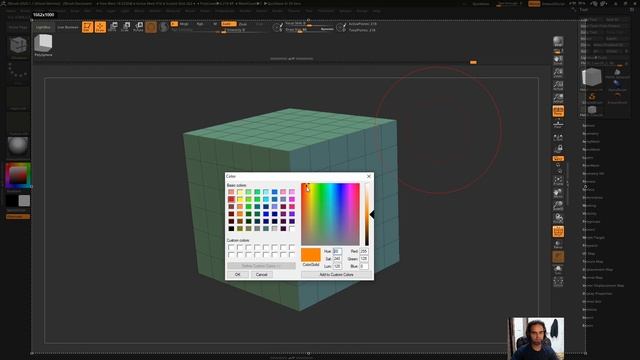Select the cube tool thumbnail in Tool palette
This screenshot has height=360, width=640.
(591, 77)
